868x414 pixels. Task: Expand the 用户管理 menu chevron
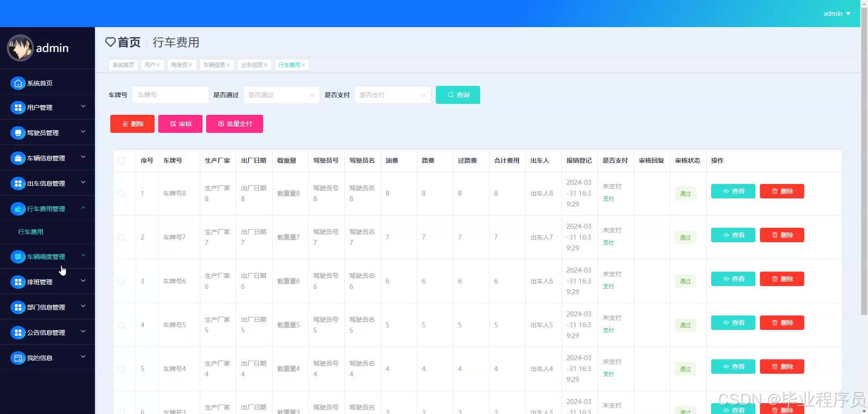click(83, 107)
